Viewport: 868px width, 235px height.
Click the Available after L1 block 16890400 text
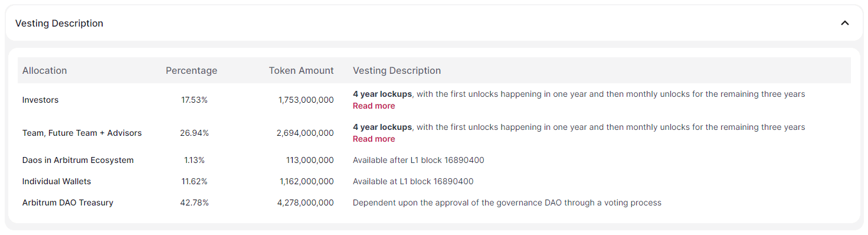[418, 160]
